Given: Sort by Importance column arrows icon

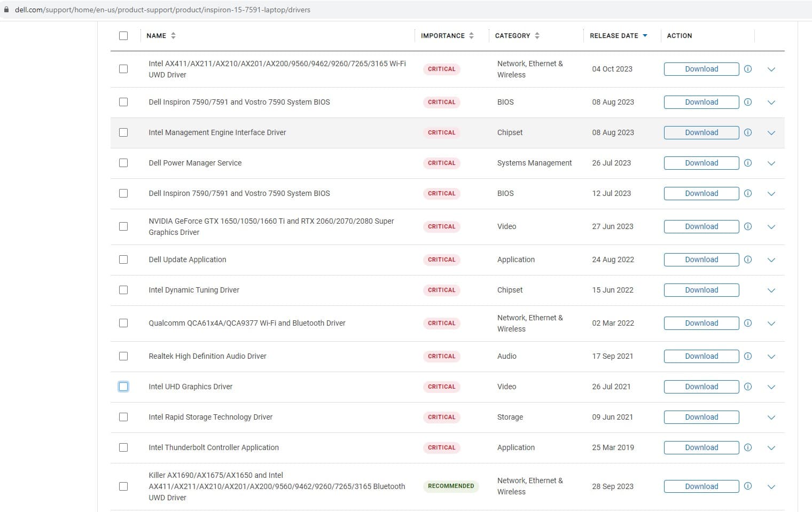Looking at the screenshot, I should click(471, 36).
